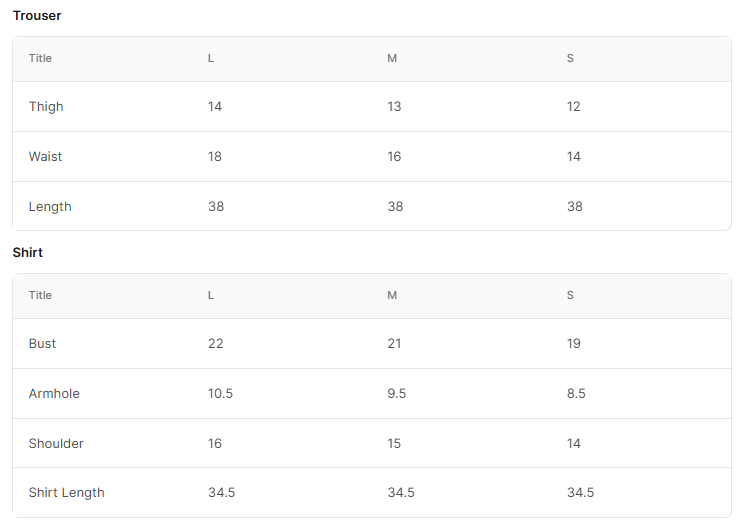Viewport: 742px width, 526px height.
Task: Select the Shirt Length row label
Action: coord(66,493)
